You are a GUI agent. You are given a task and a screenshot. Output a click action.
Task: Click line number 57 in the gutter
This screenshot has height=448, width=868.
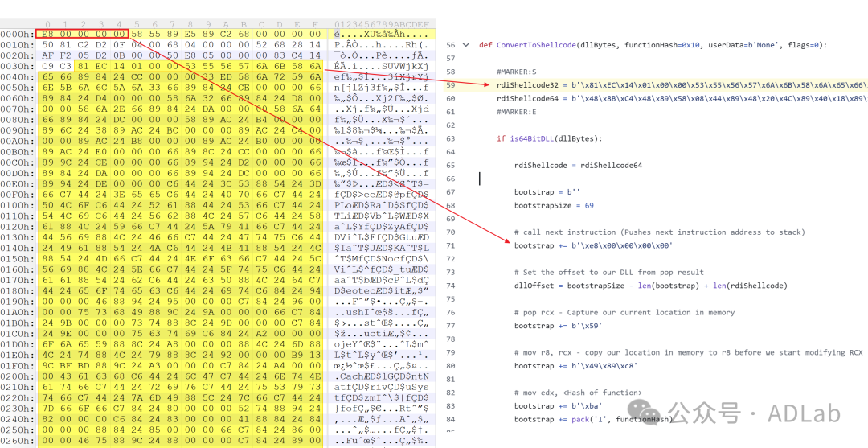pos(450,58)
